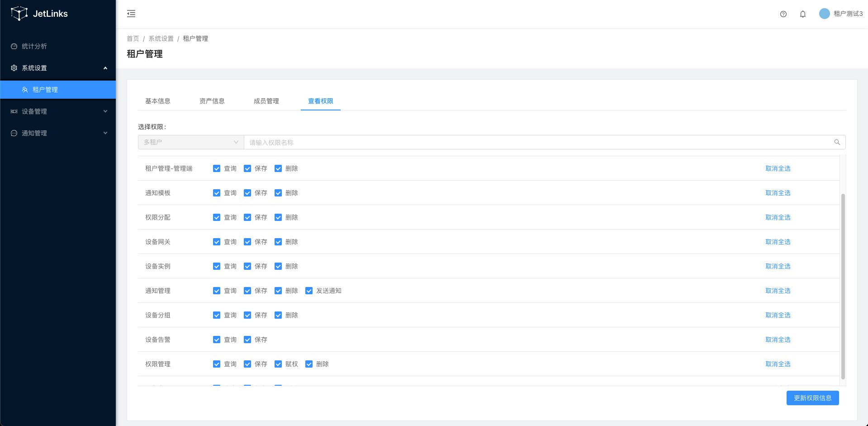Click the user avatar for 租户测试3

[x=825, y=14]
